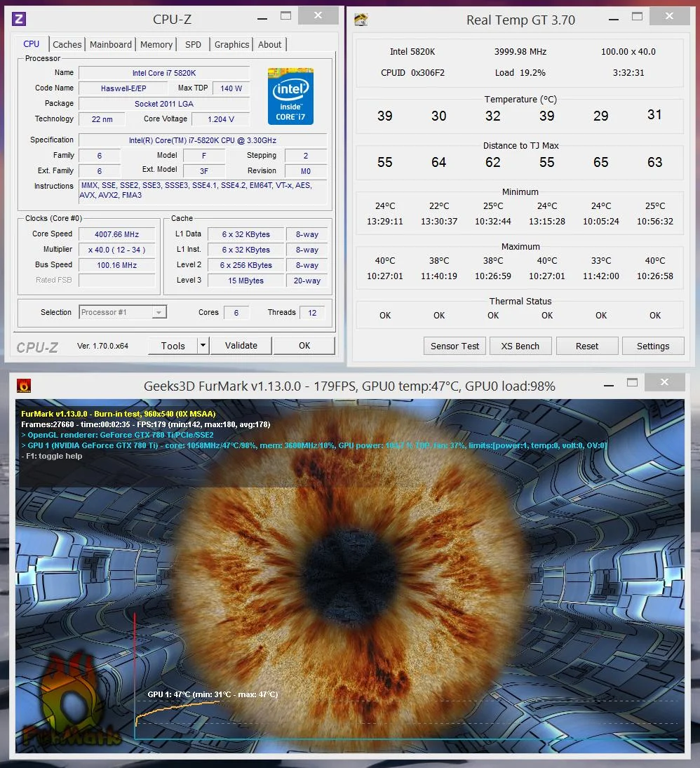Click the Cores value 6
This screenshot has width=700, height=768.
pos(236,313)
